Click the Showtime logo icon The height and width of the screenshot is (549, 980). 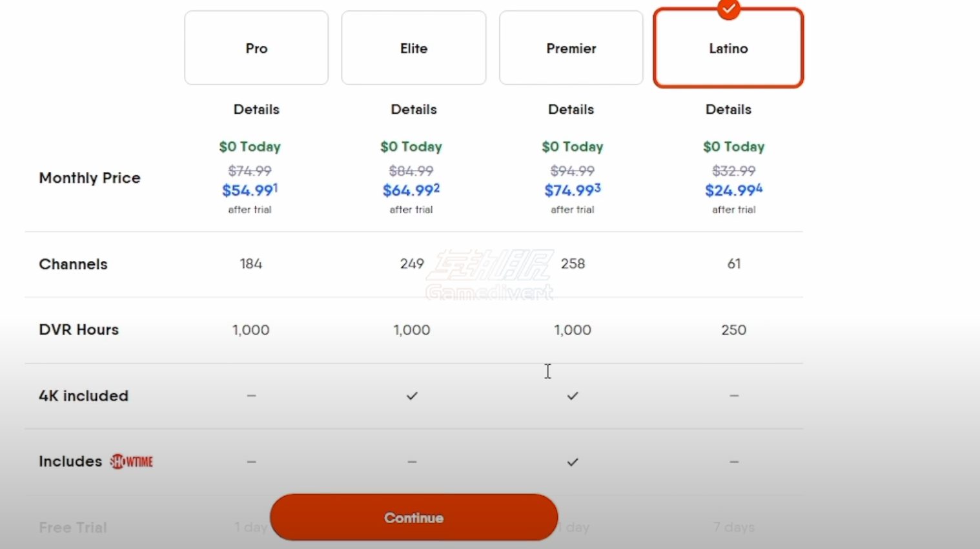pos(132,461)
